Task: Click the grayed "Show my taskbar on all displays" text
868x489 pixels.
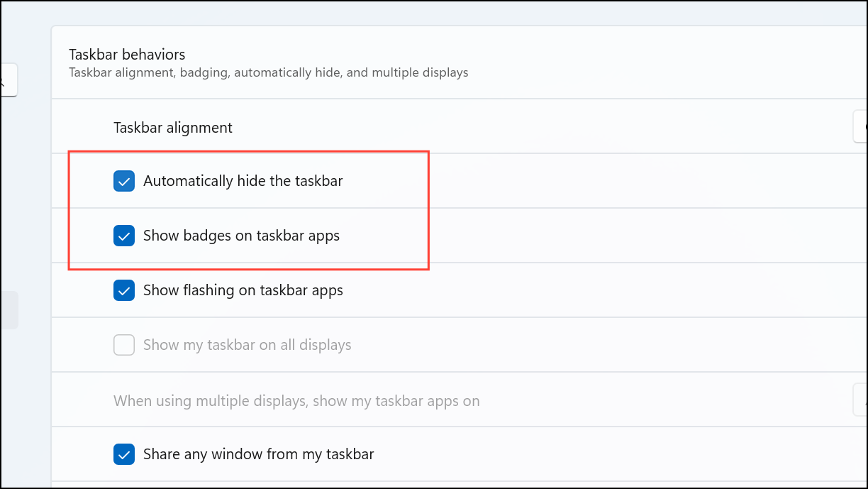Action: coord(247,345)
